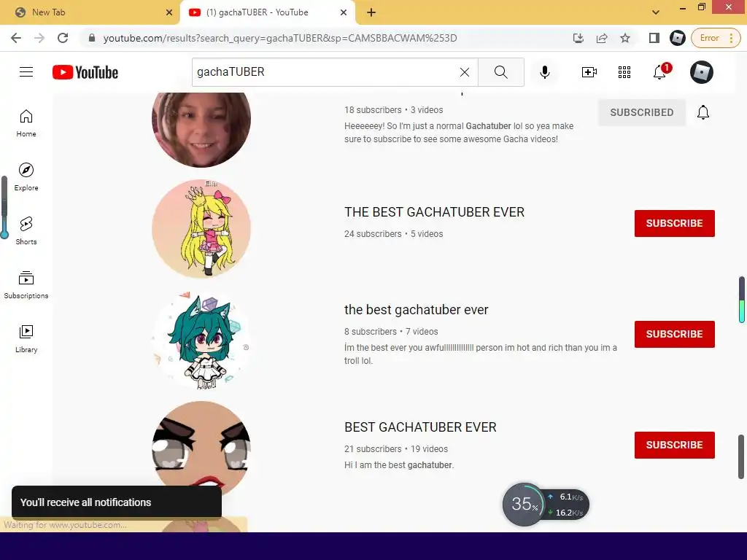Reload the YouTube page
The image size is (747, 560).
tap(63, 38)
